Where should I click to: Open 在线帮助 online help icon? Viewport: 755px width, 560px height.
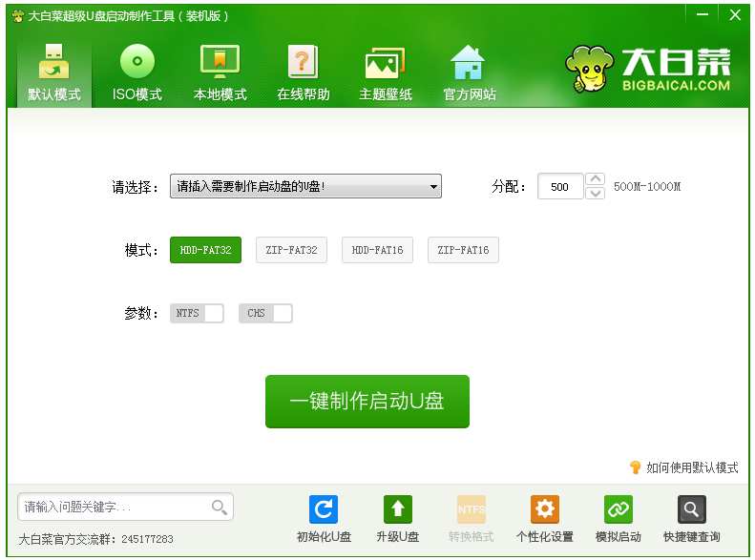coord(303,73)
